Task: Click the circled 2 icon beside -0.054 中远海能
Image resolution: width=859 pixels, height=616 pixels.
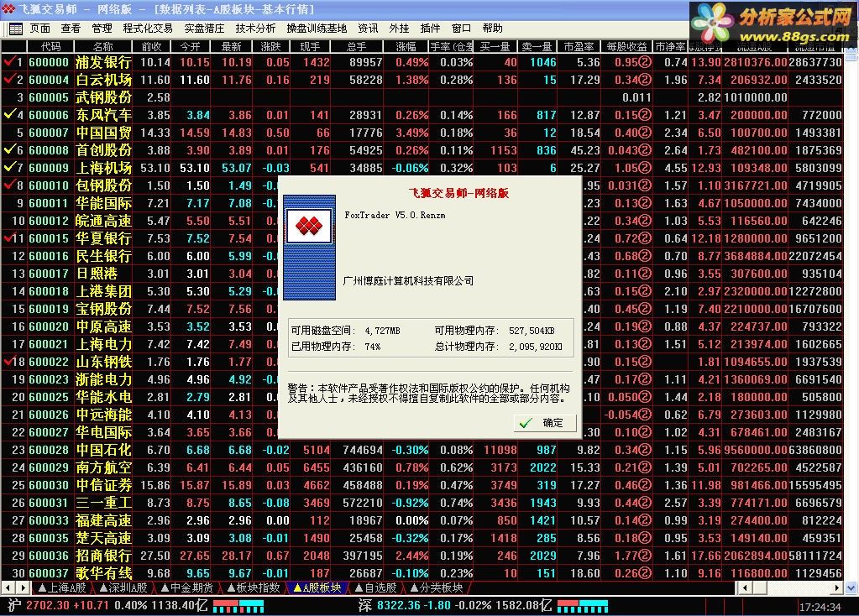Action: [x=645, y=415]
